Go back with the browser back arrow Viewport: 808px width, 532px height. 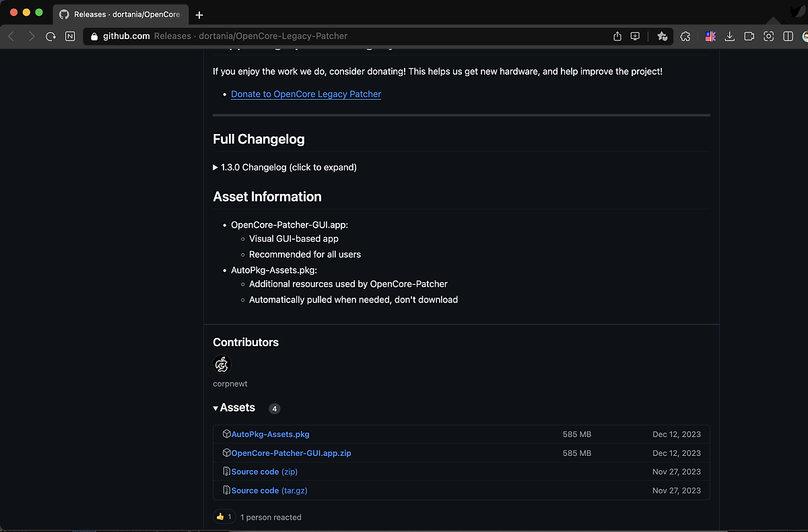coord(11,36)
